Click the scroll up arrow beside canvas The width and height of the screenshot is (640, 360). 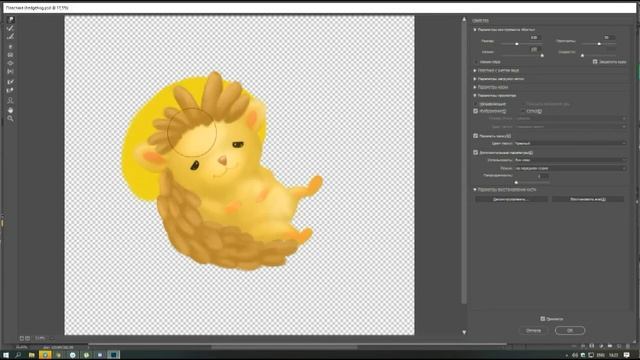464,19
